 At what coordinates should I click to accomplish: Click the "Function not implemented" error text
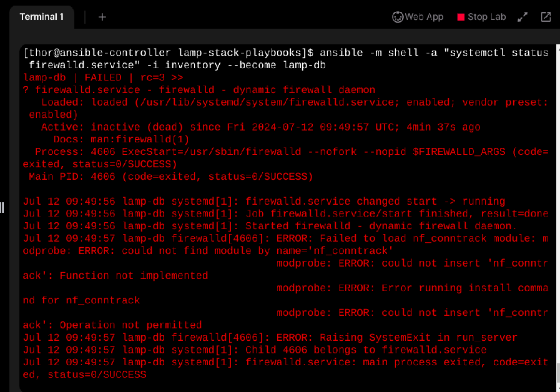134,275
